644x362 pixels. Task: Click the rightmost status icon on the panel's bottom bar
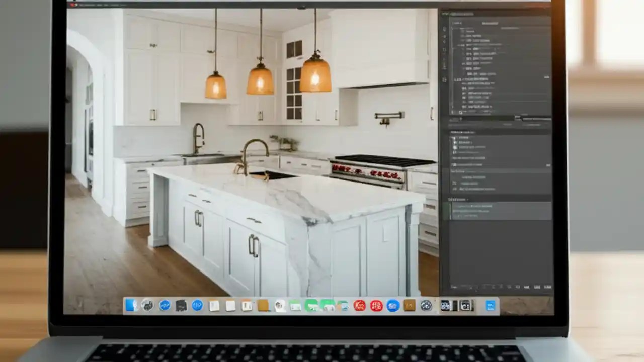(548, 287)
